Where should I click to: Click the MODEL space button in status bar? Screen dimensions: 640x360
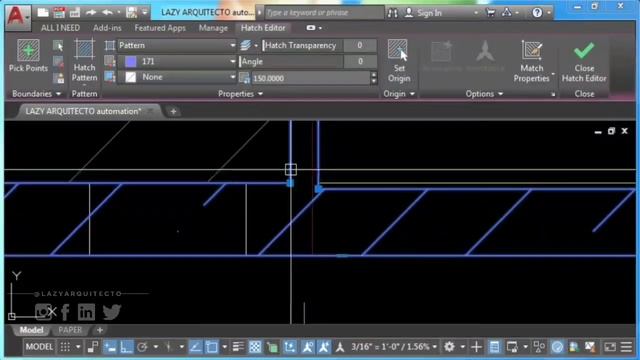[x=39, y=347]
